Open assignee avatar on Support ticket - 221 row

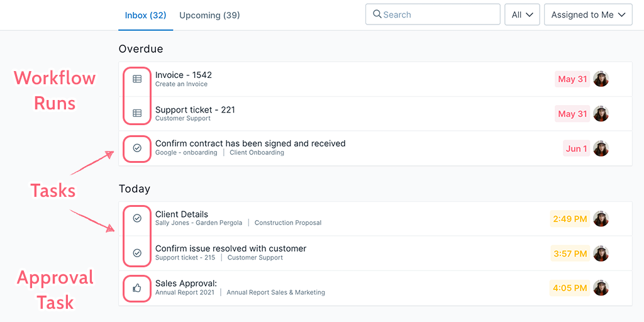pos(601,114)
